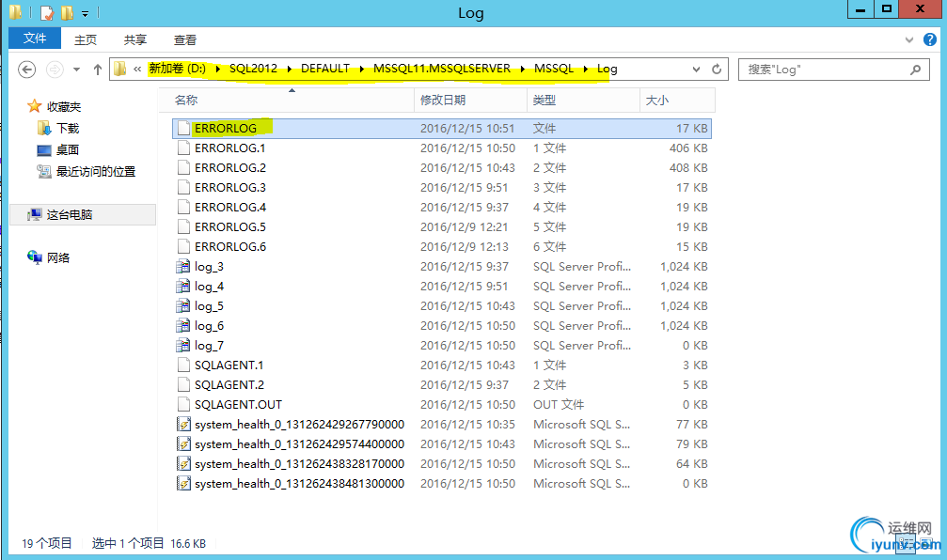
Task: Click the search magnifier icon
Action: click(916, 70)
